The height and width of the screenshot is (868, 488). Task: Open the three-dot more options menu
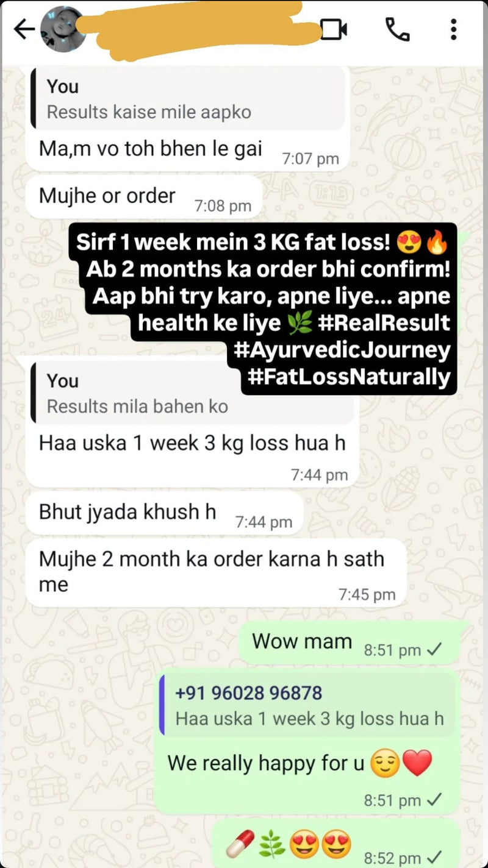453,29
